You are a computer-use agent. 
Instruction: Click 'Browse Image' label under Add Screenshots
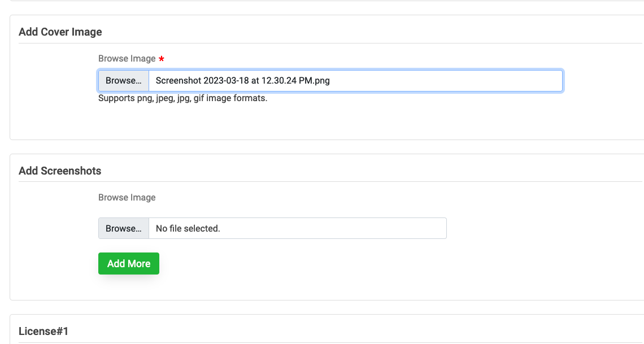pyautogui.click(x=127, y=198)
